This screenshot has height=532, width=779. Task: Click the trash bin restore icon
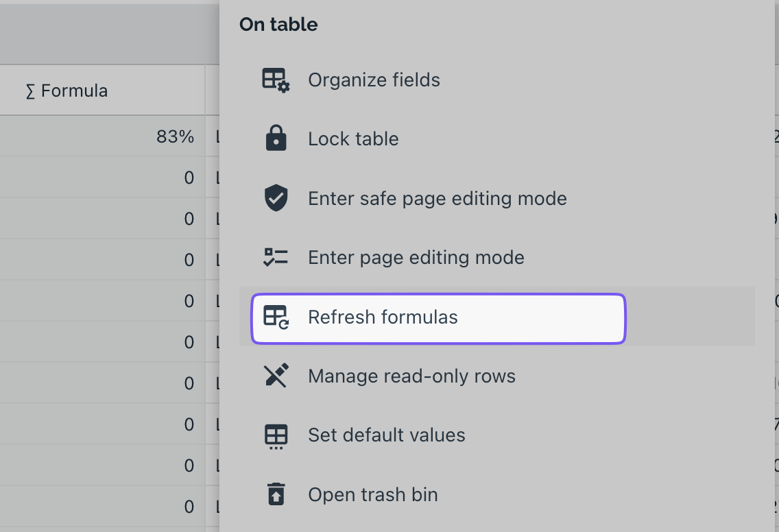pyautogui.click(x=276, y=494)
